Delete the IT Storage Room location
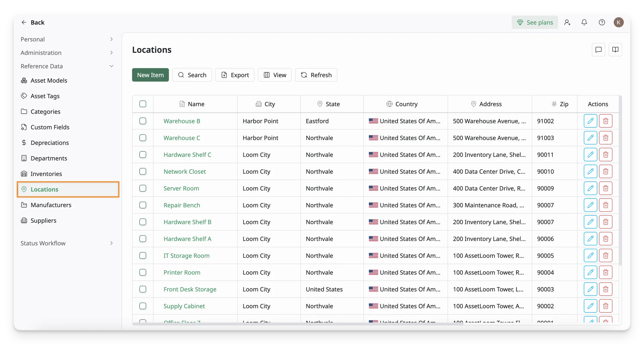This screenshot has width=644, height=344. point(605,255)
